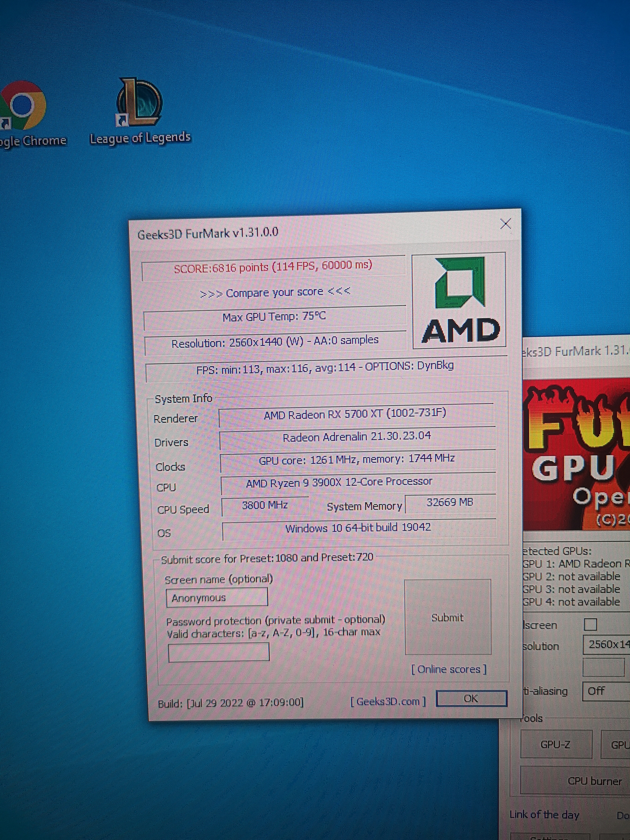
Task: Open the Resolution dropdown showing 2560x14
Action: point(607,645)
